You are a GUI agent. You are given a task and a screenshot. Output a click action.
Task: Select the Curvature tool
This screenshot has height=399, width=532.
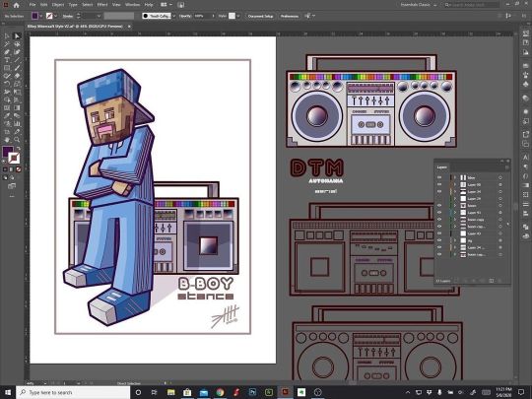tap(17, 52)
